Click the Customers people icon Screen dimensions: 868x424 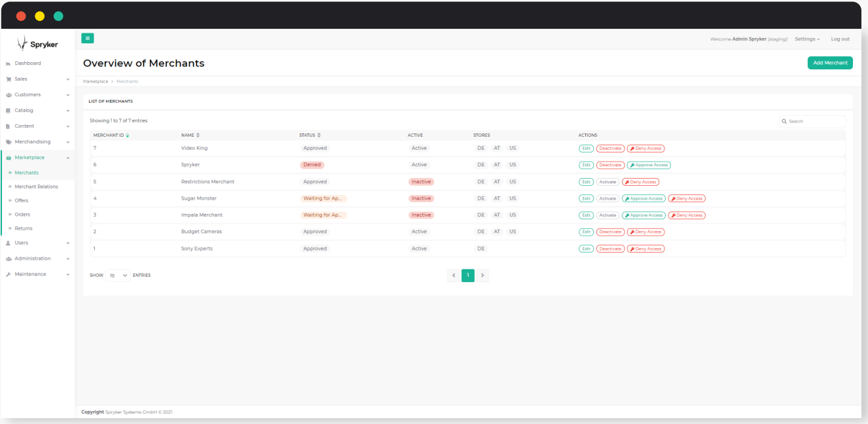8,95
